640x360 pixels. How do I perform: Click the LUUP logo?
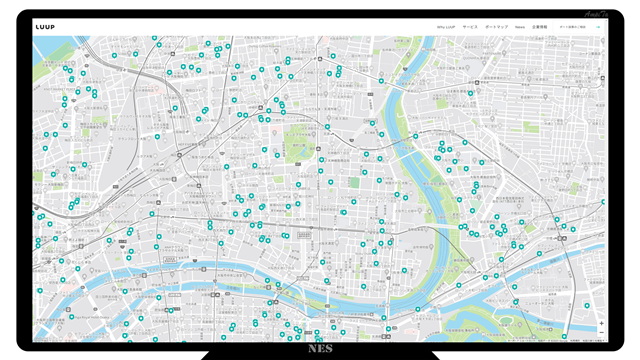coord(45,27)
